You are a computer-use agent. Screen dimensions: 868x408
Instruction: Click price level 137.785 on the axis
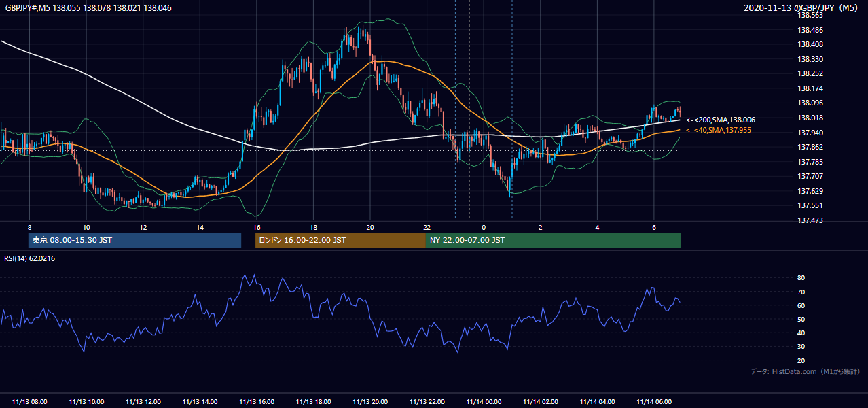[810, 162]
